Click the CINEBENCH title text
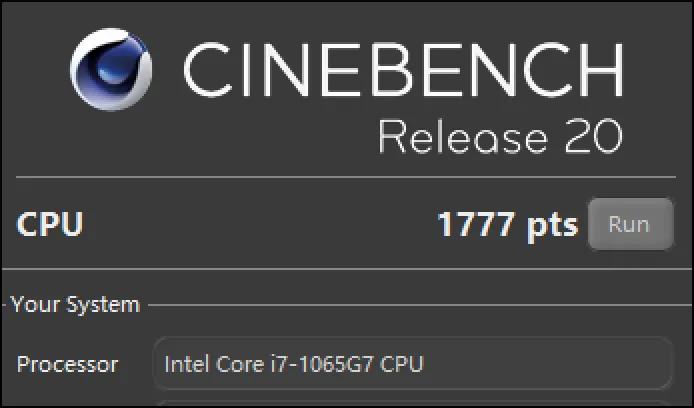The image size is (694, 408). click(403, 70)
